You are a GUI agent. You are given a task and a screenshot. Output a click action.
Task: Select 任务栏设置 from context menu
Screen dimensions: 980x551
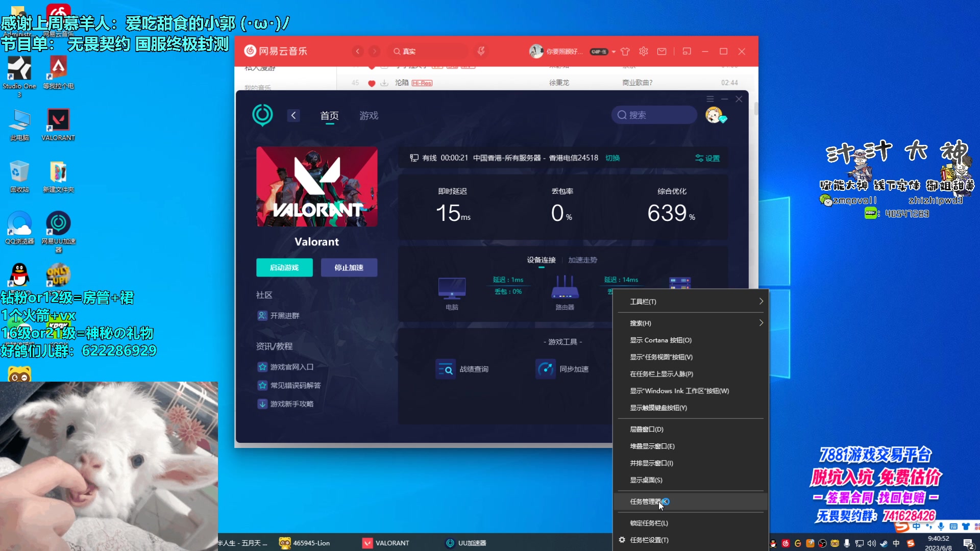coord(691,540)
